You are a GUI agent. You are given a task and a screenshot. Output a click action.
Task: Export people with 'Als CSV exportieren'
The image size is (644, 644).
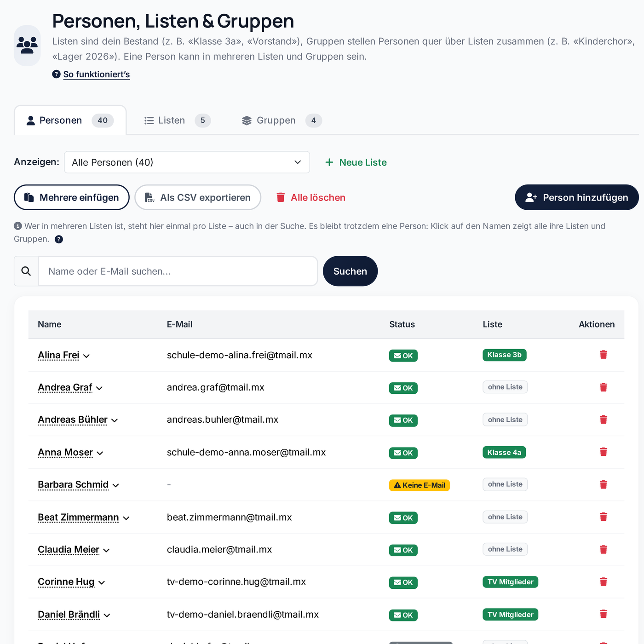click(198, 197)
